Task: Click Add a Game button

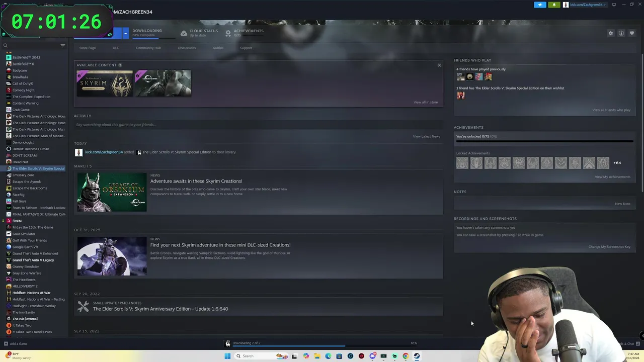Action: [x=16, y=344]
